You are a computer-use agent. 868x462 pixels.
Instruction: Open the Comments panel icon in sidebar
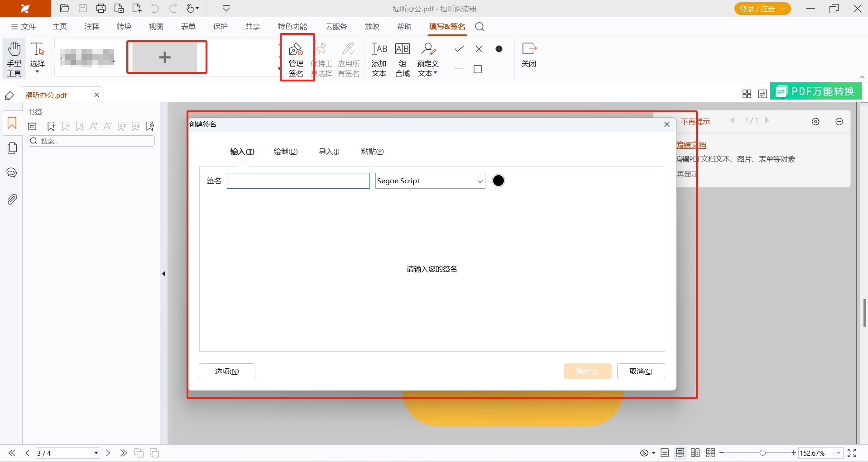click(x=12, y=172)
